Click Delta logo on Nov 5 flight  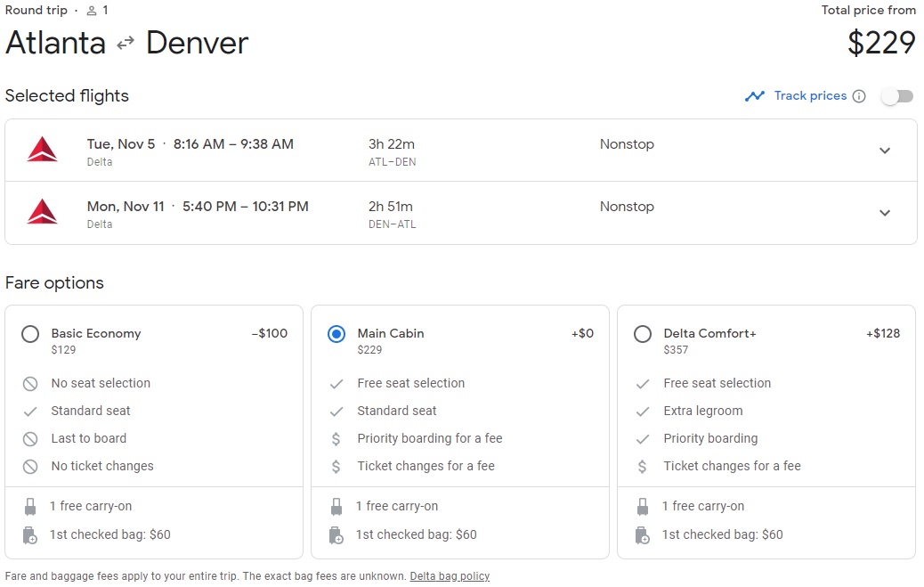[x=42, y=151]
